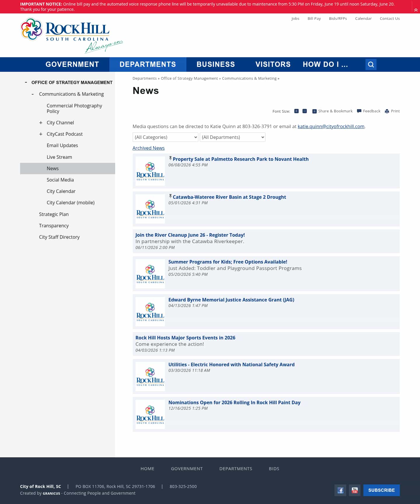This screenshot has width=420, height=504.
Task: Open Strategic Plan sidebar item
Action: tap(54, 214)
